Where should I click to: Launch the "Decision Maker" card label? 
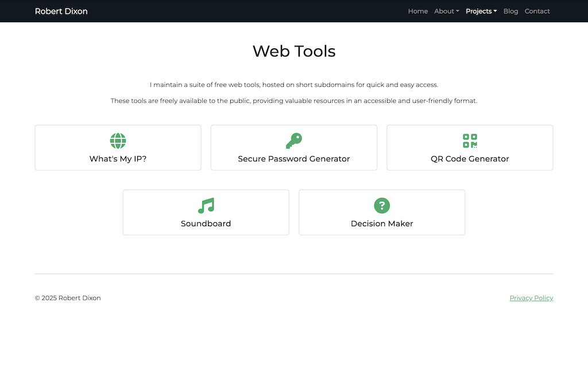click(382, 224)
